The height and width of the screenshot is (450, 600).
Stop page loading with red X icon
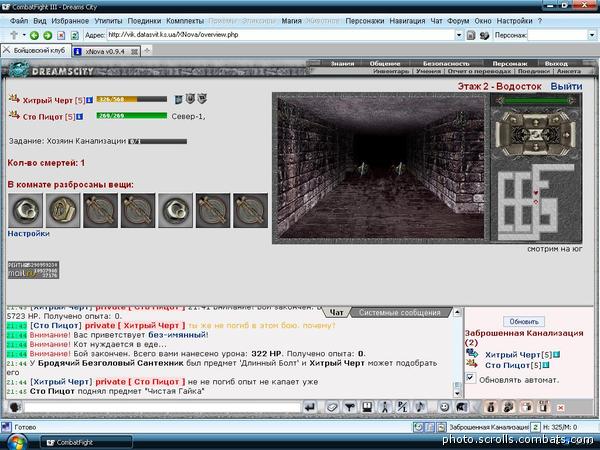(x=61, y=35)
